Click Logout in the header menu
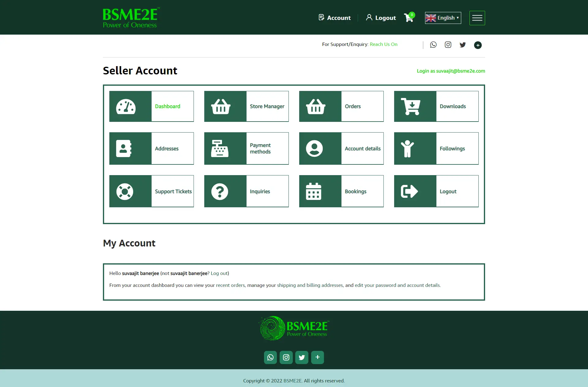Image resolution: width=588 pixels, height=387 pixels. 381,18
